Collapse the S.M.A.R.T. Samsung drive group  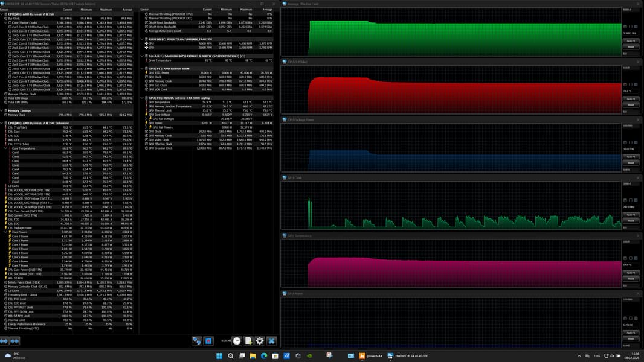[142, 56]
